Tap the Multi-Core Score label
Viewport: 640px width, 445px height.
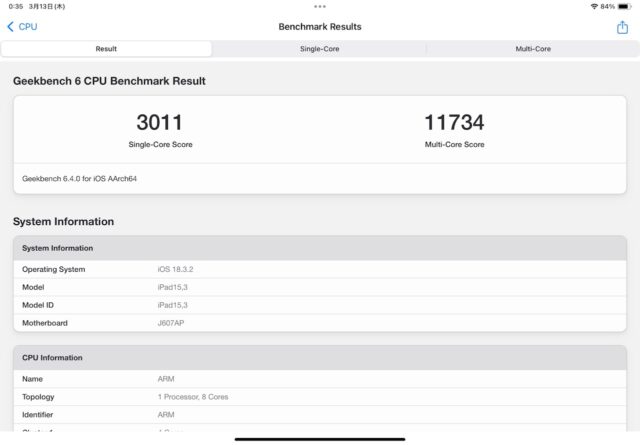point(454,144)
